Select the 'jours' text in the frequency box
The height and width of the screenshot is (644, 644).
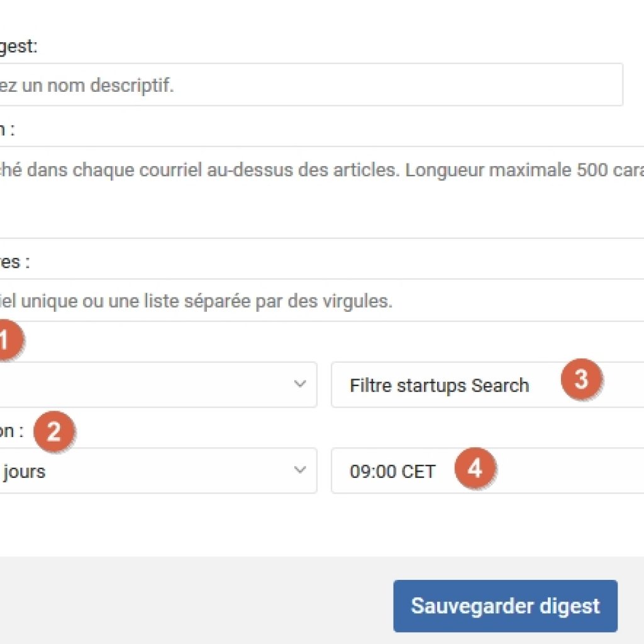coord(25,471)
